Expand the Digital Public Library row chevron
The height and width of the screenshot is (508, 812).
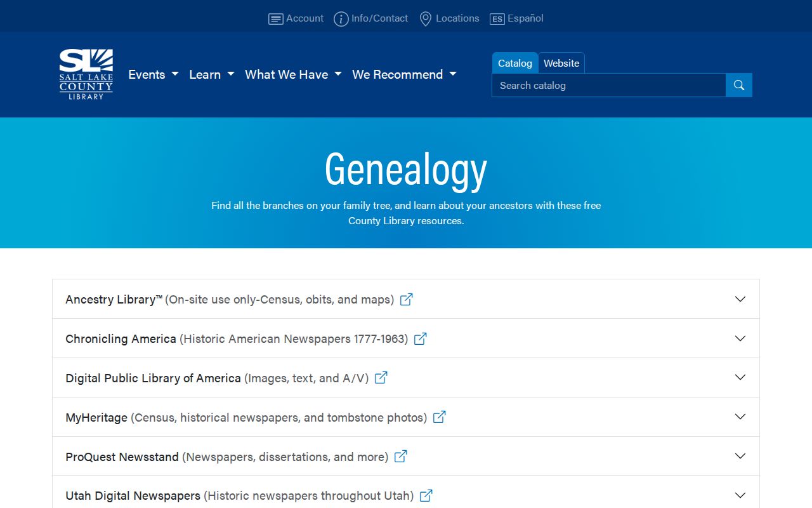tap(740, 378)
